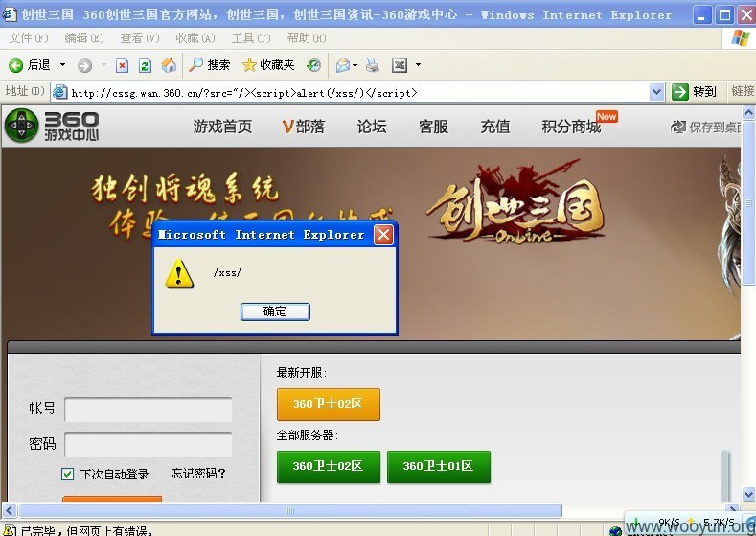Click the Windows flag logo icon
Screen dimensions: 756x536
point(740,38)
